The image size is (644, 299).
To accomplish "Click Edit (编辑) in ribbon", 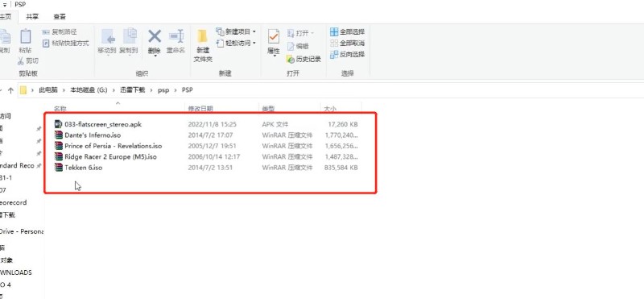I will pyautogui.click(x=298, y=46).
